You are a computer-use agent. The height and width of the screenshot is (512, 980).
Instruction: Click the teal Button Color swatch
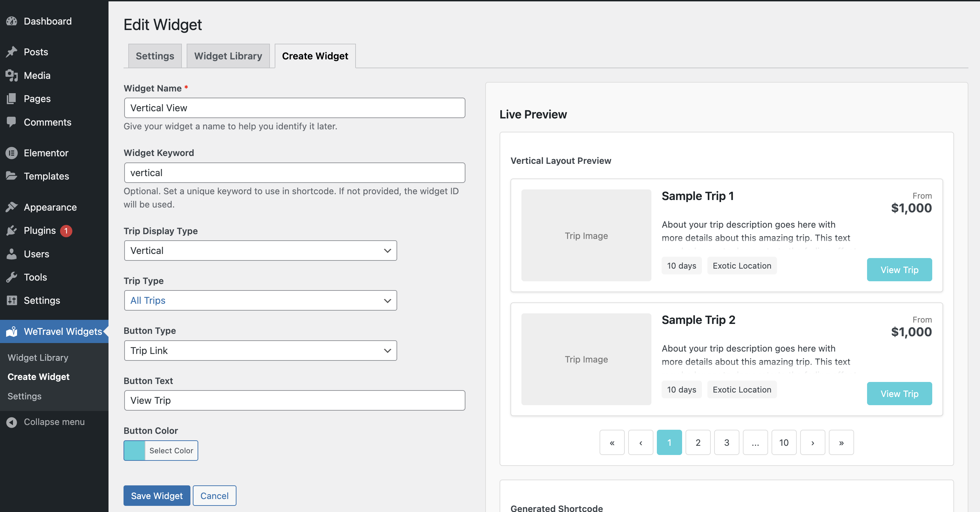(x=134, y=450)
